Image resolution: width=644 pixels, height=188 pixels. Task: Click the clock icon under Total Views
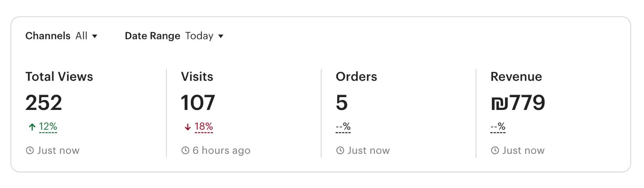[30, 151]
